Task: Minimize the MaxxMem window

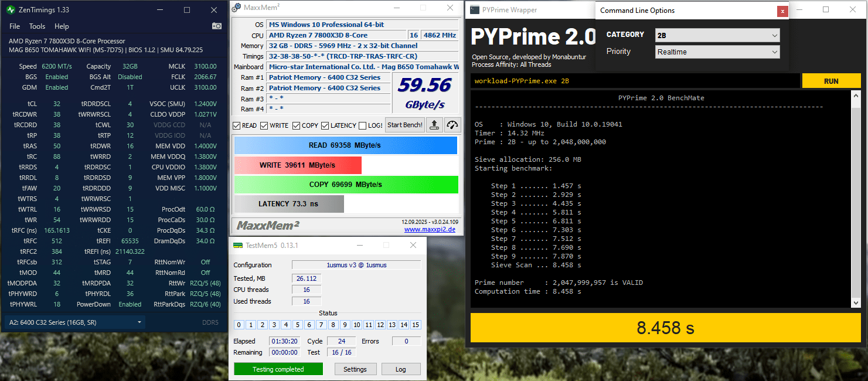Action: (x=397, y=8)
